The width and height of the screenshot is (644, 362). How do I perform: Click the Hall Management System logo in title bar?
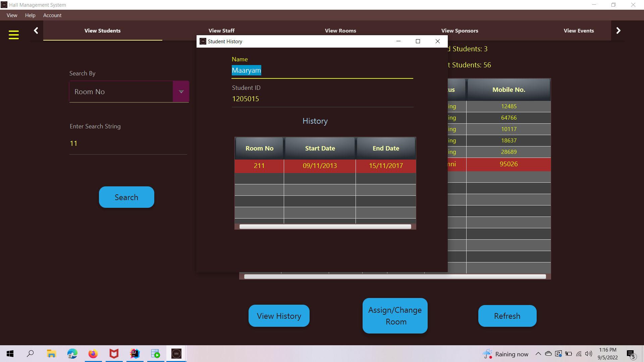(x=4, y=5)
